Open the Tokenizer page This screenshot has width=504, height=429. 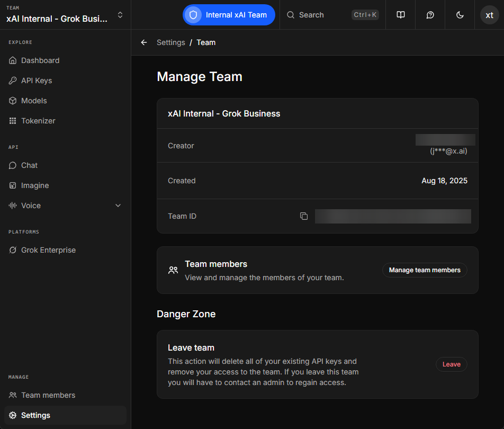(65, 121)
